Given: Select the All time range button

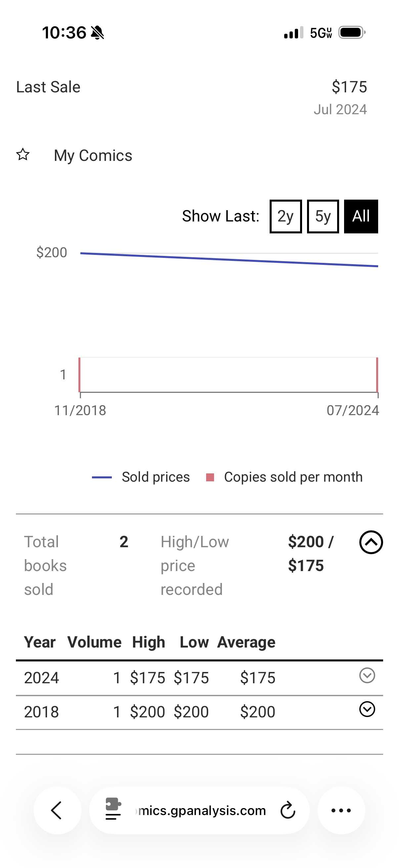Looking at the screenshot, I should [361, 216].
